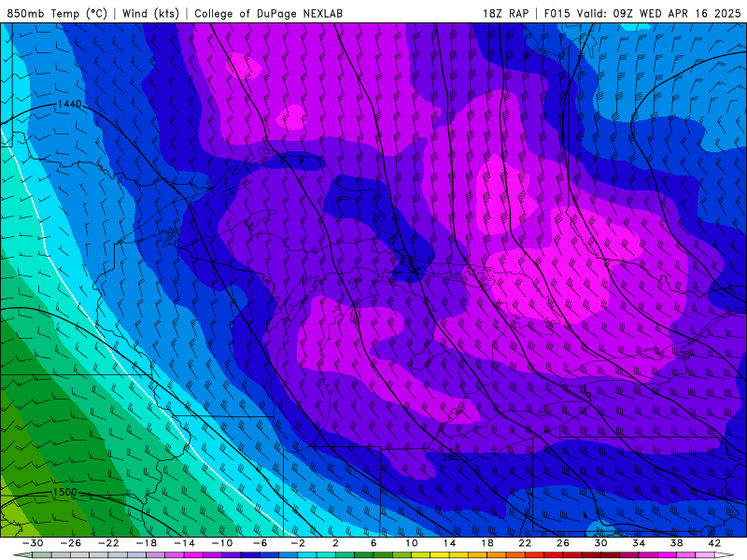Click the "College of DuPage NEXLAB" label
Viewport: 747px width, 560px height.
point(268,13)
